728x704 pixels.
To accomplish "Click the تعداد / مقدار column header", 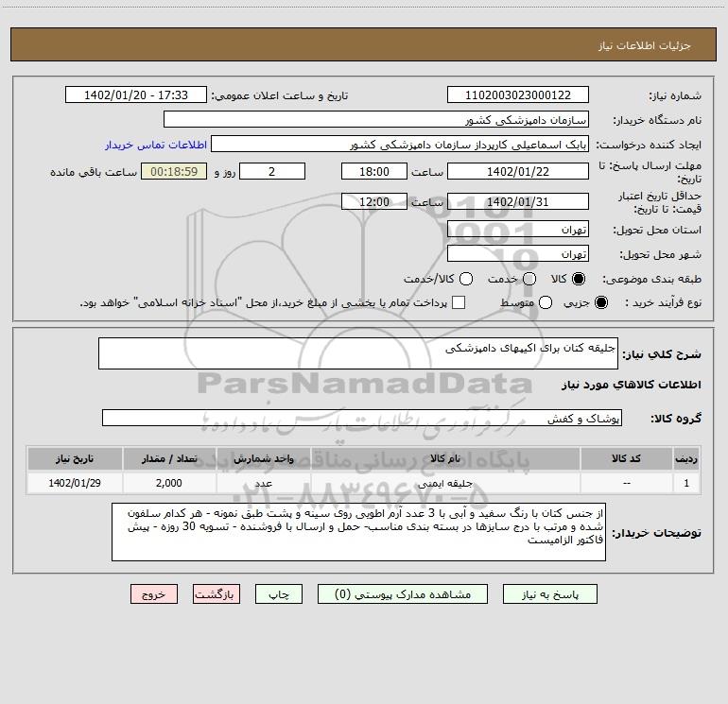I will click(169, 458).
